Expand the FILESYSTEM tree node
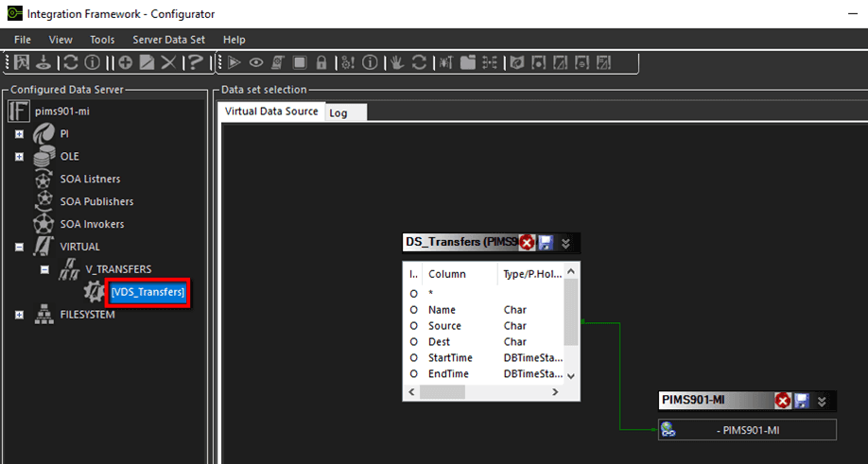 [x=19, y=315]
